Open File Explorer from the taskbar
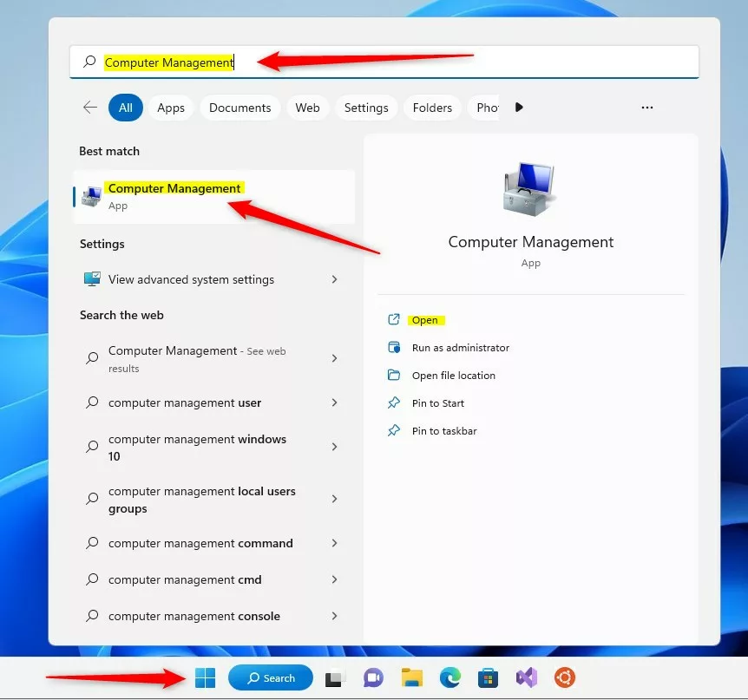The width and height of the screenshot is (748, 700). 411,677
